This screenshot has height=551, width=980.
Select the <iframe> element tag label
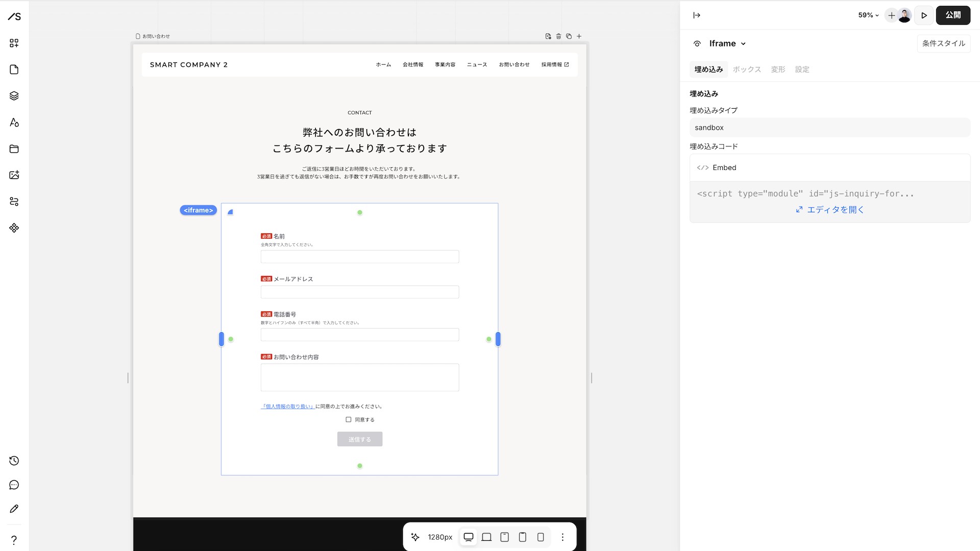tap(198, 210)
